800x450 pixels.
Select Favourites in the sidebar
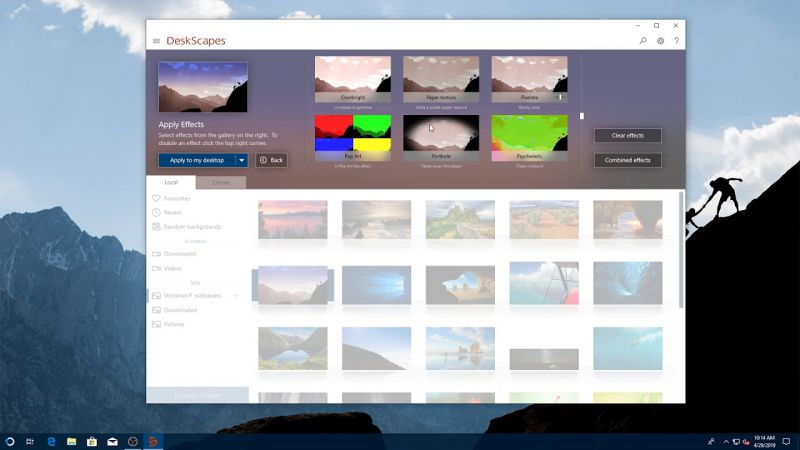(177, 198)
